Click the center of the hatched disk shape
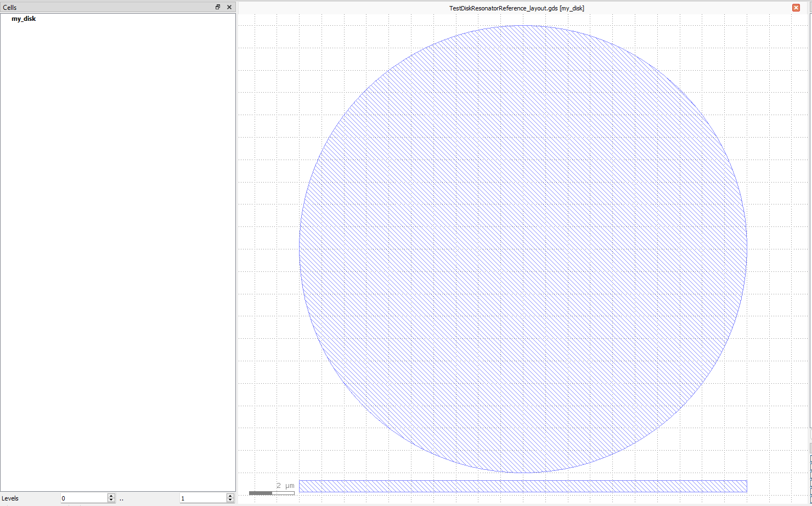This screenshot has width=812, height=506. [x=523, y=249]
